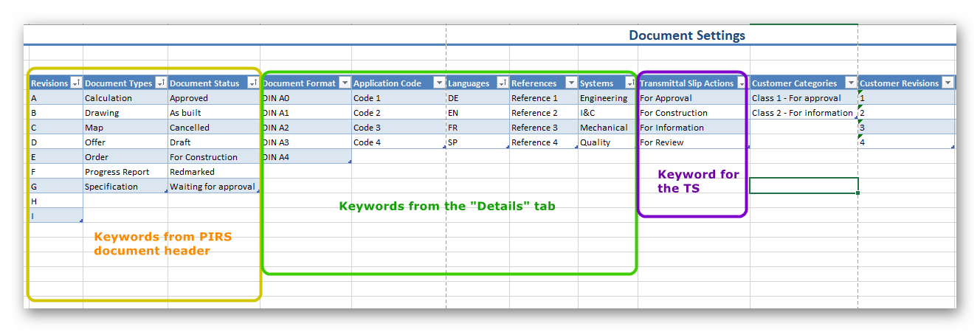Select the For Approval action cell
This screenshot has height=332, width=980.
tap(694, 98)
